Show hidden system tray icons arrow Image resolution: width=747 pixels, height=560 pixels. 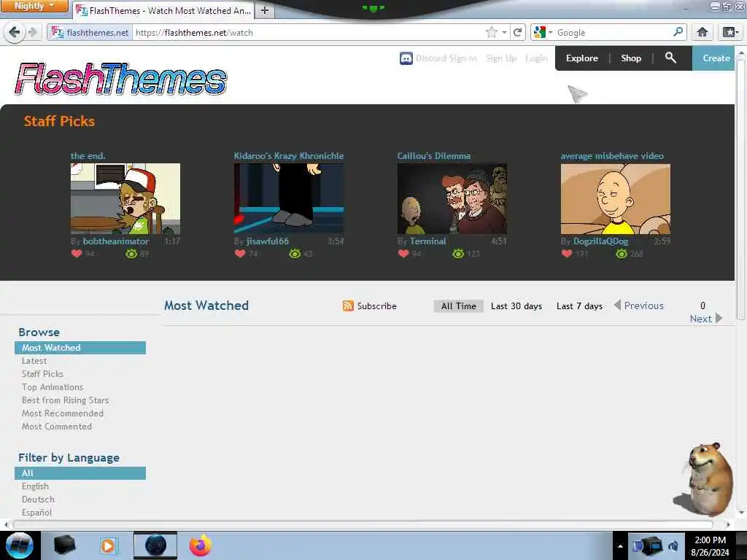click(x=620, y=545)
